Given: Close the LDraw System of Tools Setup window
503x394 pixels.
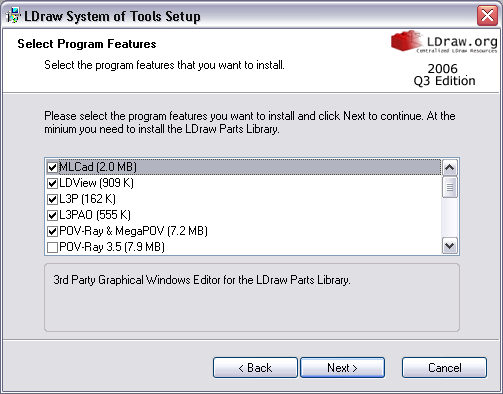Looking at the screenshot, I should tap(487, 15).
